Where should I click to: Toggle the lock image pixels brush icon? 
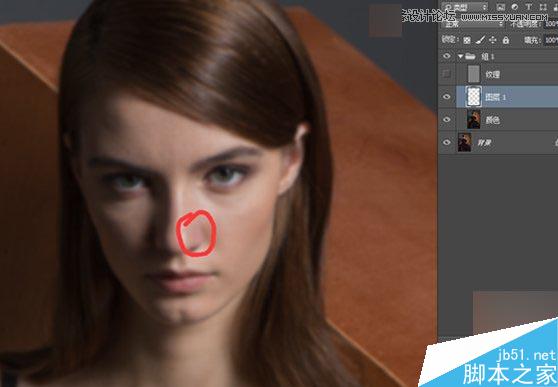point(480,40)
